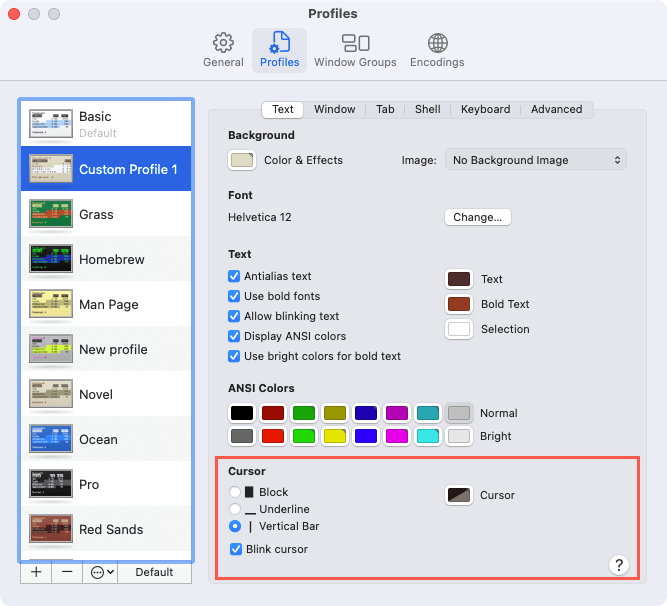Add a new profile with plus button
Viewport: 667px width, 606px height.
[x=36, y=572]
